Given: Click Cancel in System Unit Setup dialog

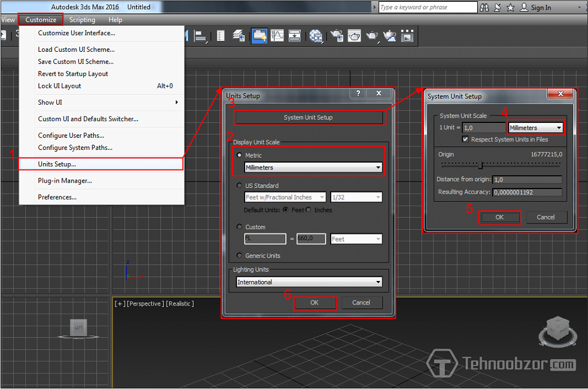Looking at the screenshot, I should coord(546,217).
